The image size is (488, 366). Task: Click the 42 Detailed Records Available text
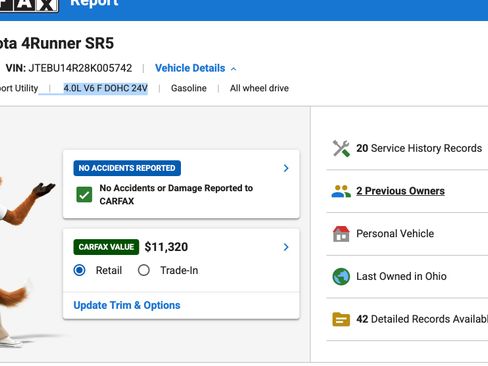(x=422, y=319)
